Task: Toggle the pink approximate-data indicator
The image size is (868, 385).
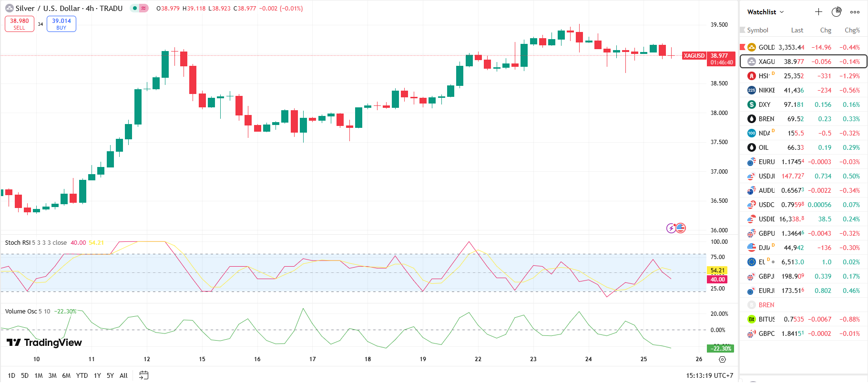Action: point(143,8)
